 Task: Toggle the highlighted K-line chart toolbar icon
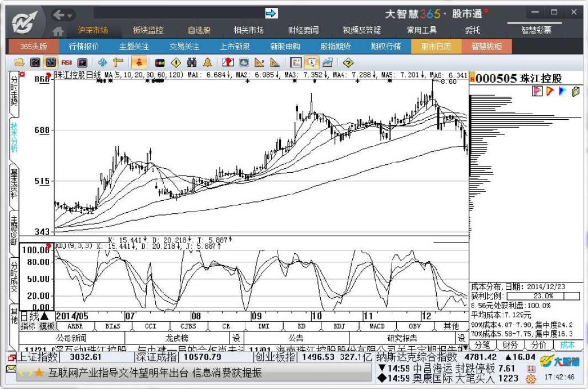[x=50, y=63]
